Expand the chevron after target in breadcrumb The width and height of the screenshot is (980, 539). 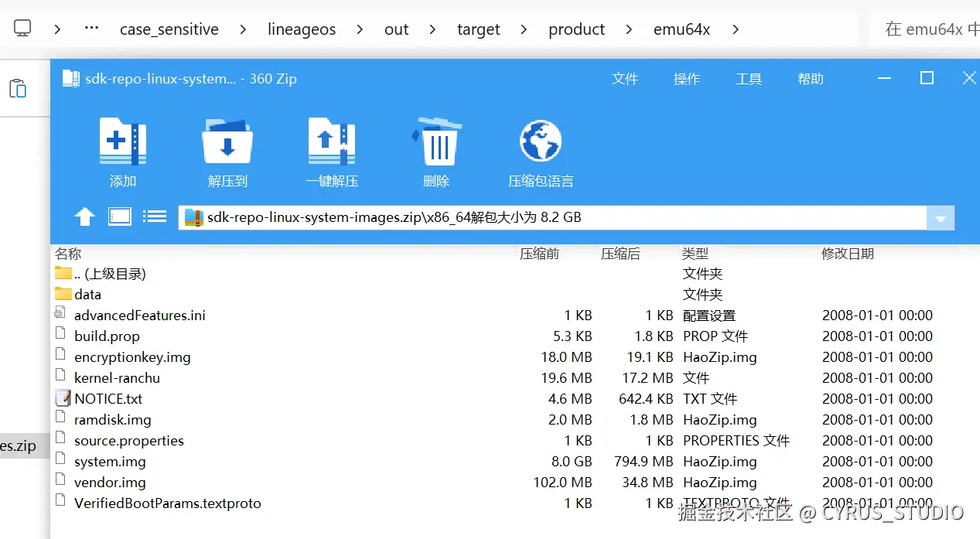(x=524, y=29)
